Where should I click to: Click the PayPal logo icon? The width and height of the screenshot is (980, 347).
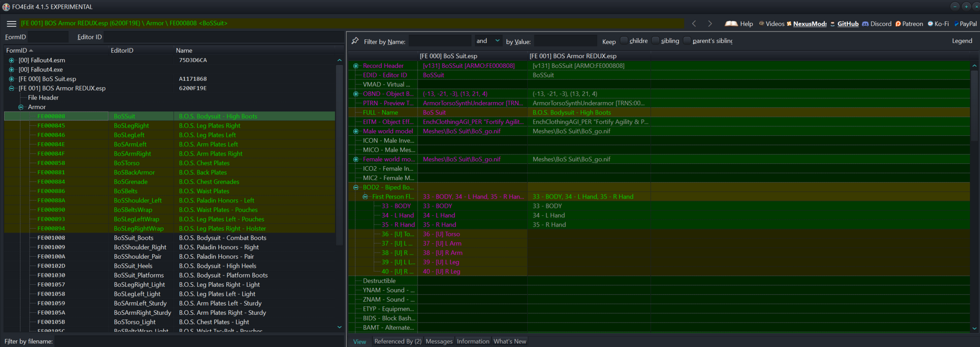pyautogui.click(x=955, y=23)
